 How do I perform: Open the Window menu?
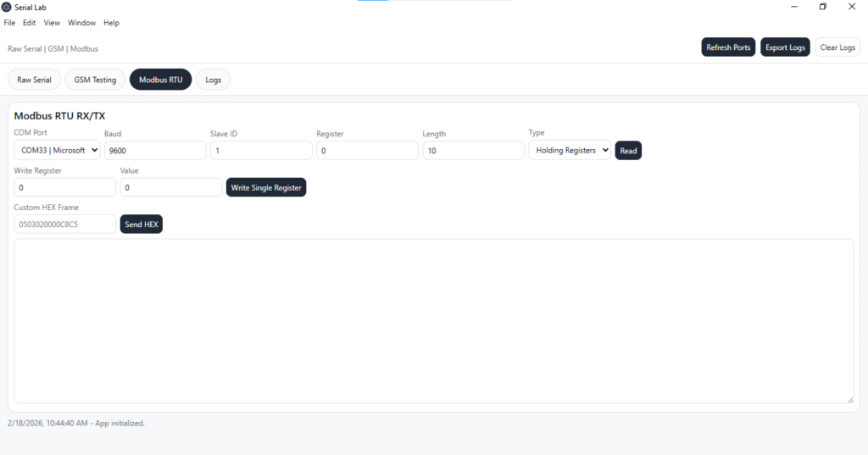tap(82, 23)
